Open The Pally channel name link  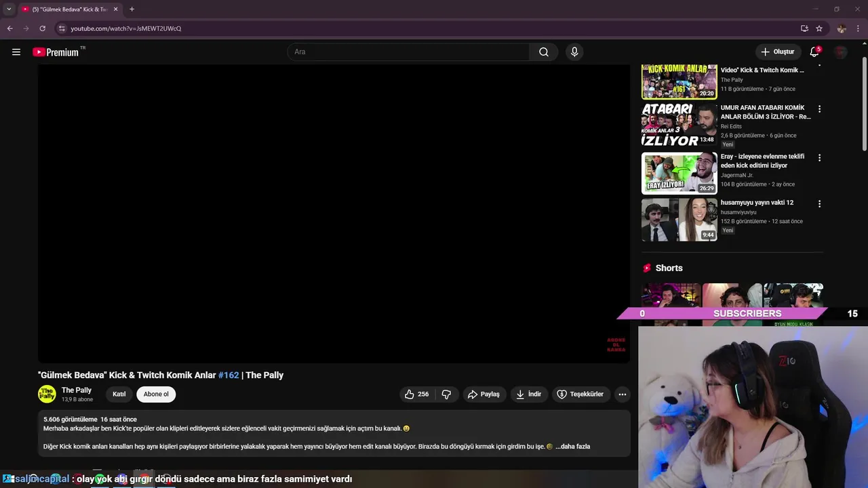77,390
